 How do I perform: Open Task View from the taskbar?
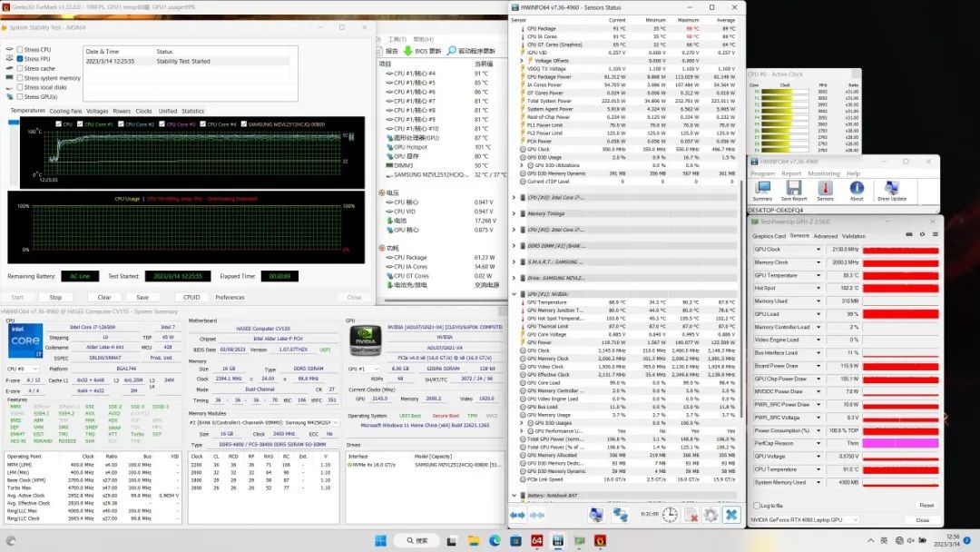pyautogui.click(x=451, y=541)
